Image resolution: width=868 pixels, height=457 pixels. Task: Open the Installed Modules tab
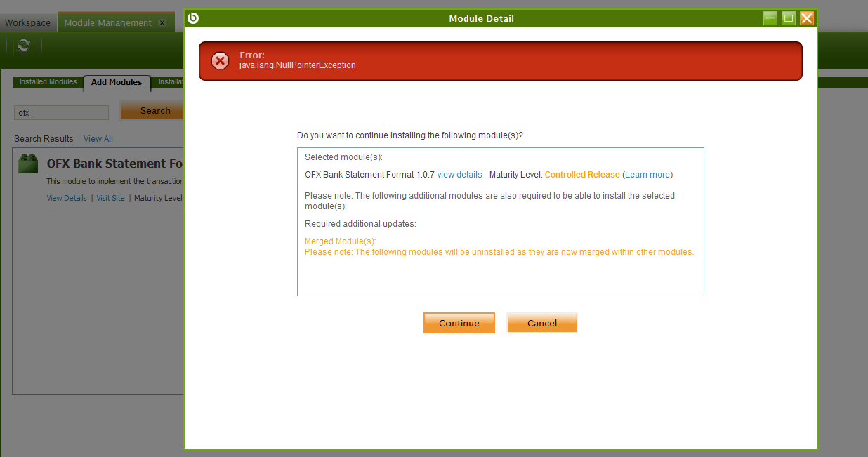pyautogui.click(x=48, y=82)
